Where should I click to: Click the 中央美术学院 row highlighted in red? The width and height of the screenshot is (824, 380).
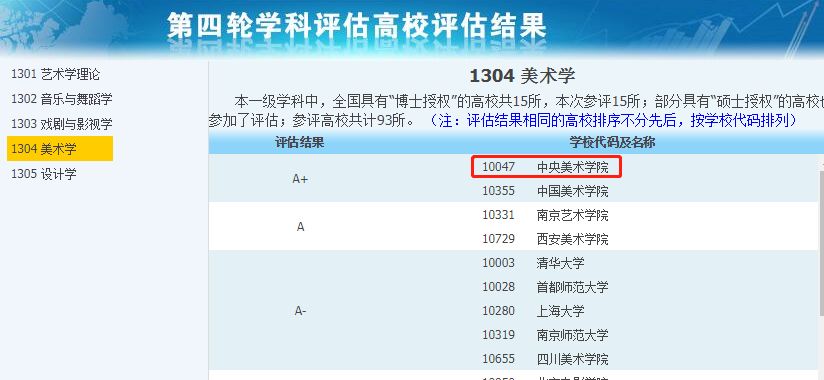point(546,167)
